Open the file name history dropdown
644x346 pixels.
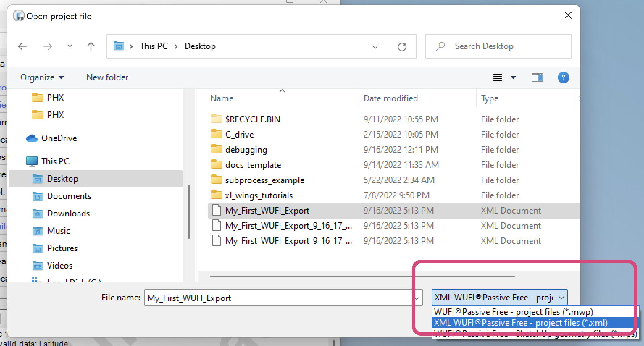417,298
